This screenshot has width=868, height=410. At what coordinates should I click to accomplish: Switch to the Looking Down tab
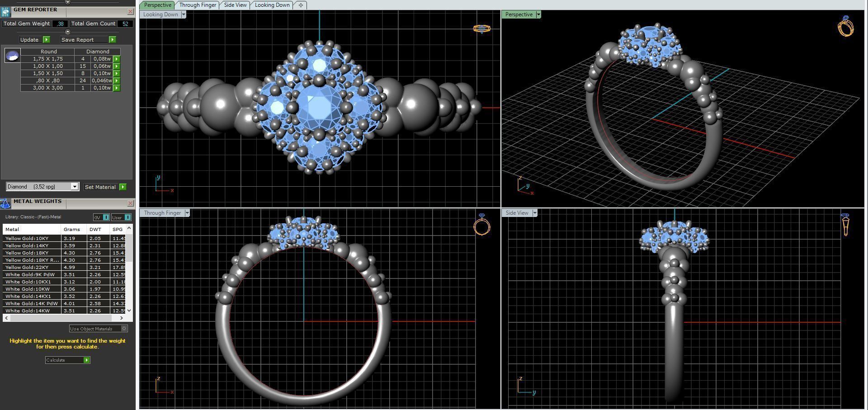[272, 5]
